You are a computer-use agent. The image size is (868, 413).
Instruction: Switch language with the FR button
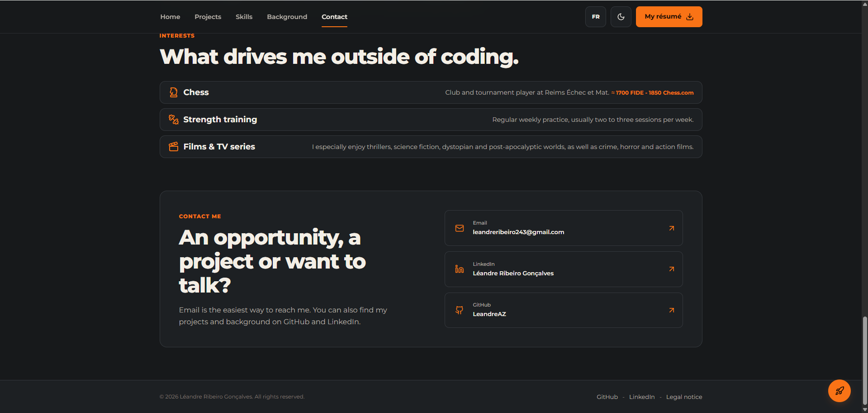tap(596, 17)
